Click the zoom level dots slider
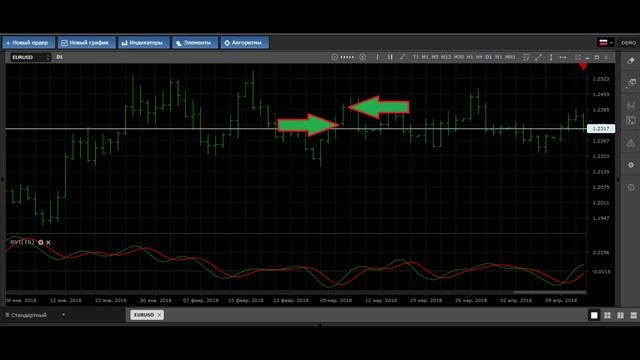 348,57
